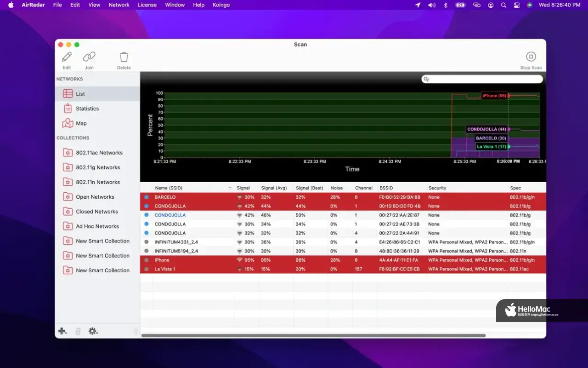Screen dimensions: 588x368
Task: Click the gray dot on INFINITUM4331_2.4 row
Action: 147,242
